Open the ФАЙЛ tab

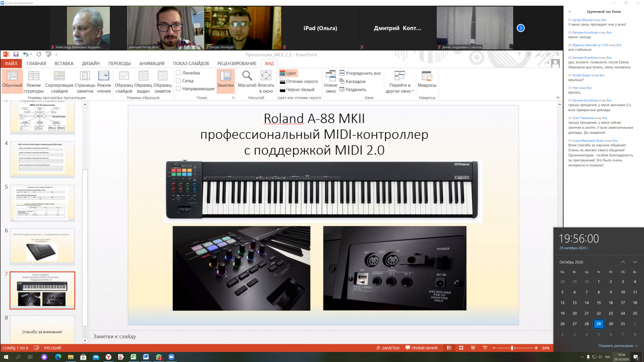[11, 63]
